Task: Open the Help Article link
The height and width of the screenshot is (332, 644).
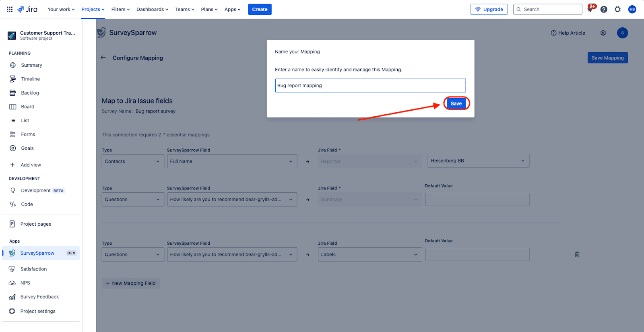Action: [568, 33]
